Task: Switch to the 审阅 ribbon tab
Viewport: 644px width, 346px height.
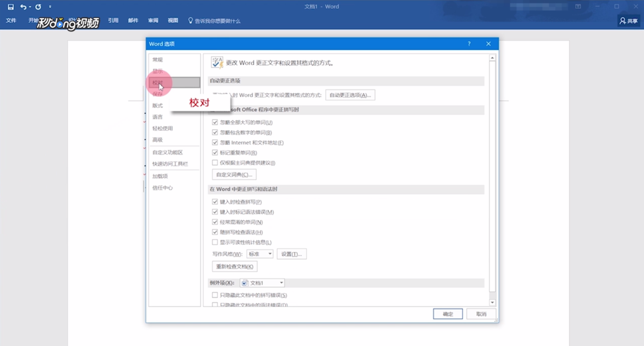Action: [x=153, y=20]
